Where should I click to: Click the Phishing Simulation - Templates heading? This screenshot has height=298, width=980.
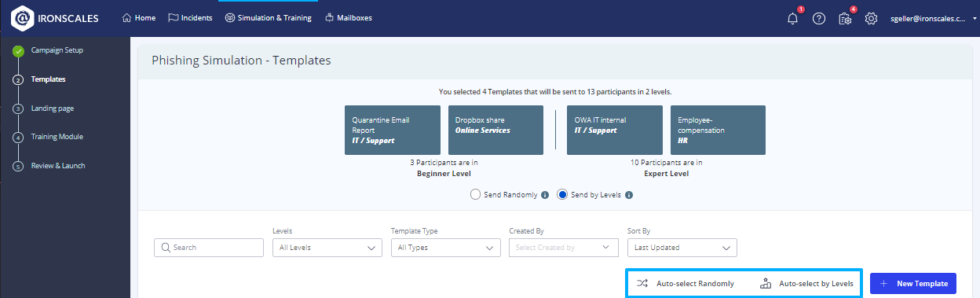tap(241, 60)
